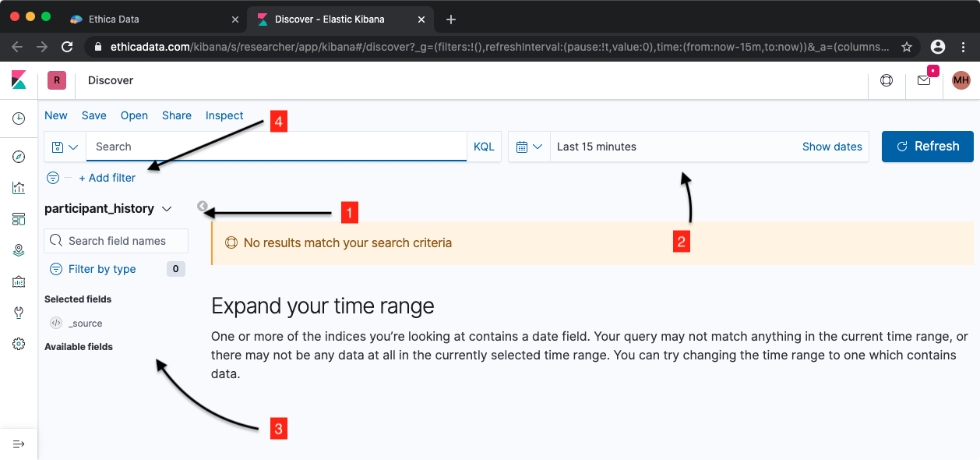Viewport: 980px width, 460px height.
Task: Open Recently viewed with the clock icon
Action: pos(19,118)
